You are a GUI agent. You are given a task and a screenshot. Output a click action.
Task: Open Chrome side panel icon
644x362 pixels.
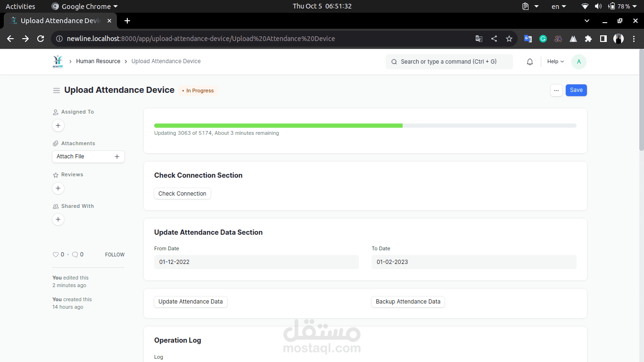pyautogui.click(x=603, y=39)
